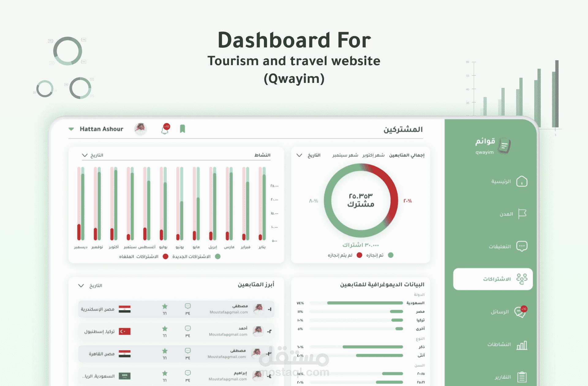Go to النشاطات menu item
588x386 pixels.
(499, 344)
